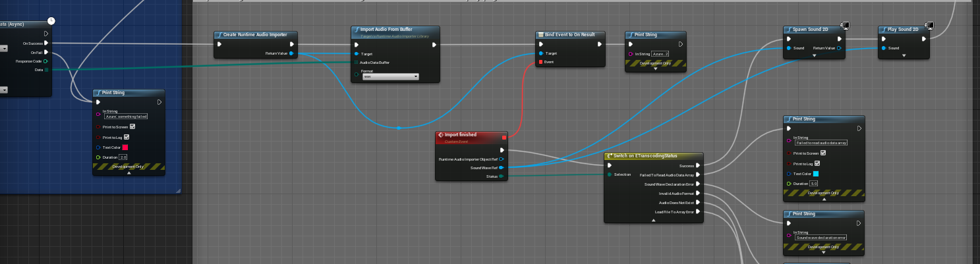The width and height of the screenshot is (980, 264).
Task: Toggle Print to Log on Failed to read audio node
Action: [x=817, y=163]
